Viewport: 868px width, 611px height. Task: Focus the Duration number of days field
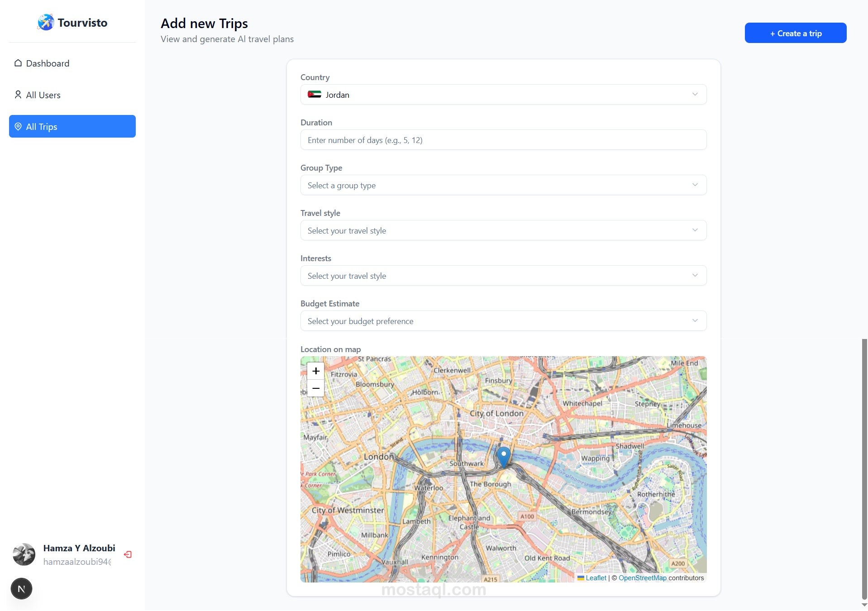click(x=503, y=140)
